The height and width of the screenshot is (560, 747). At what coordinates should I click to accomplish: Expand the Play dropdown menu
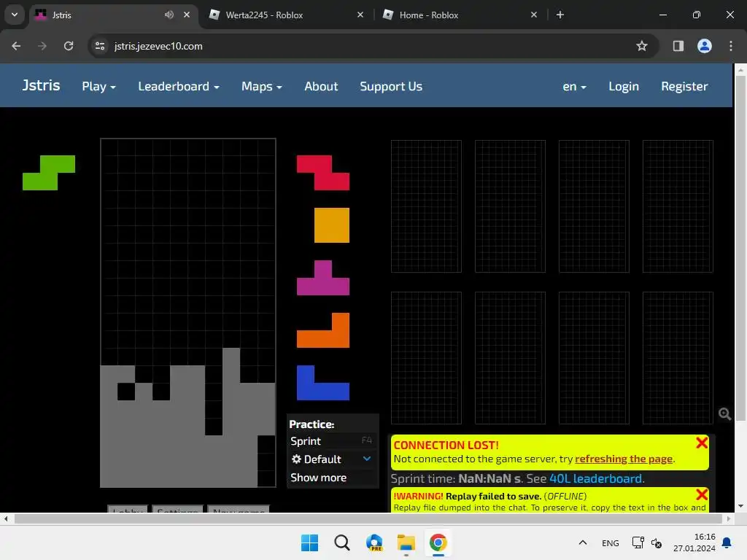click(x=98, y=86)
